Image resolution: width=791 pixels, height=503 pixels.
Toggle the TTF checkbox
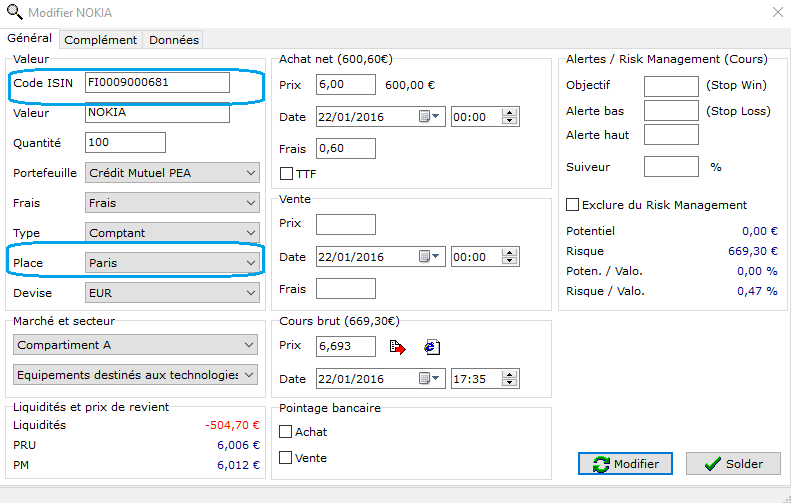click(x=286, y=174)
